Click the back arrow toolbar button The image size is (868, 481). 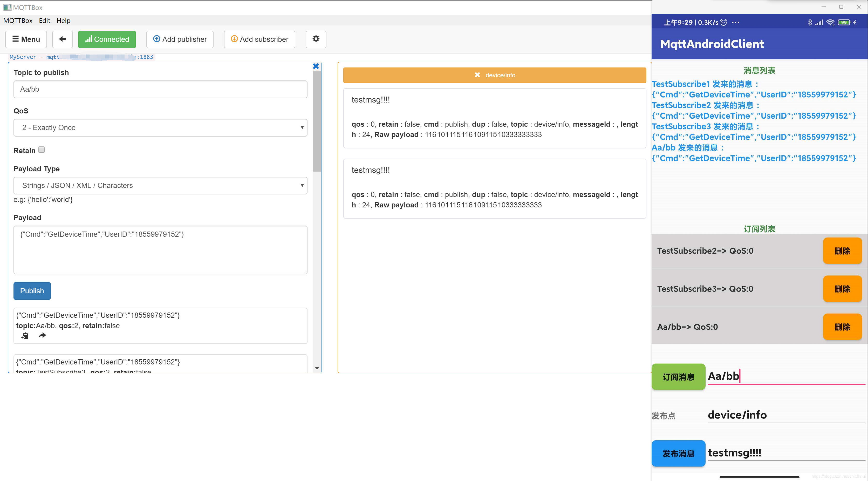click(62, 39)
